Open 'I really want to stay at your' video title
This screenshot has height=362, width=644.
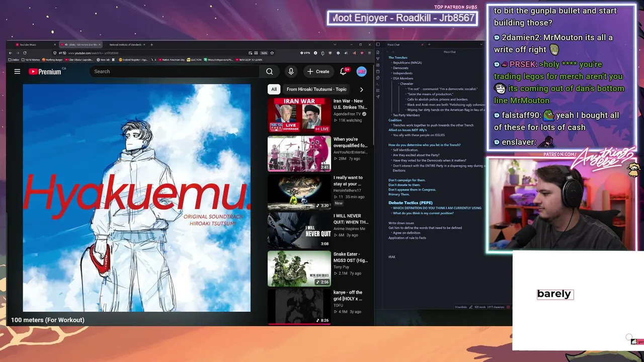(x=348, y=180)
